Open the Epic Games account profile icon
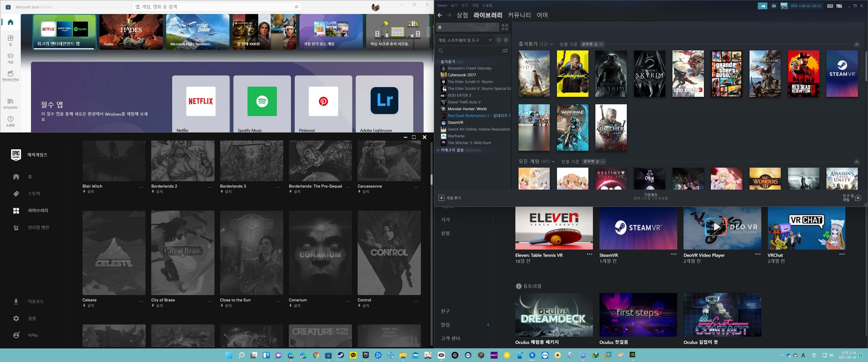The image size is (868, 362). click(x=16, y=335)
